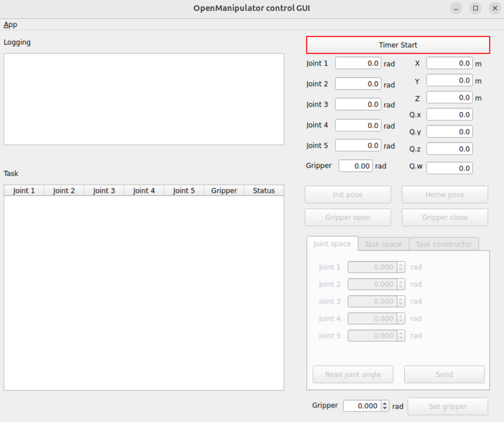
Task: Click the X position field
Action: point(449,64)
